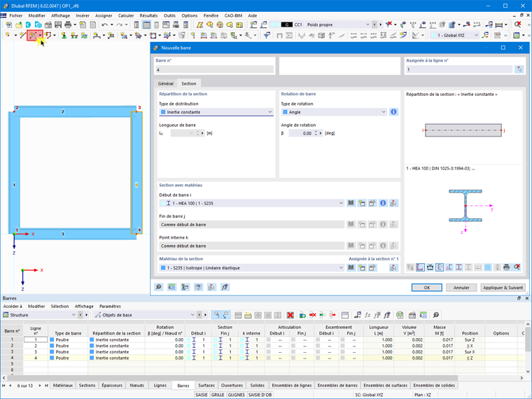
Task: Open the Calculer menu
Action: click(126, 15)
